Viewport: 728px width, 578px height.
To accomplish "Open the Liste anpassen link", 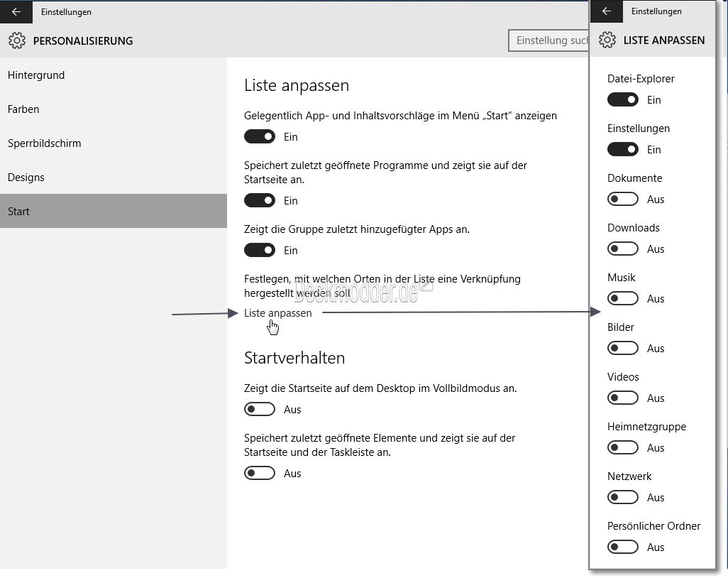I will 277,312.
